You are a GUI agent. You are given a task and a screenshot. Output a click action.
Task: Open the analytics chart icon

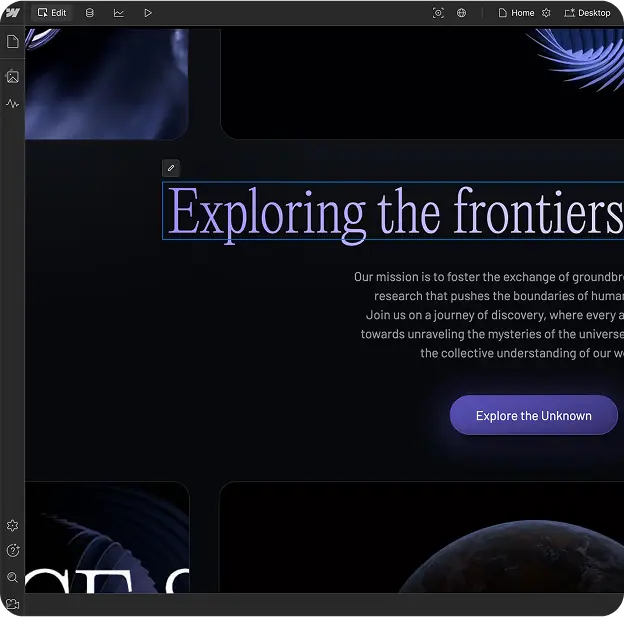click(x=119, y=13)
